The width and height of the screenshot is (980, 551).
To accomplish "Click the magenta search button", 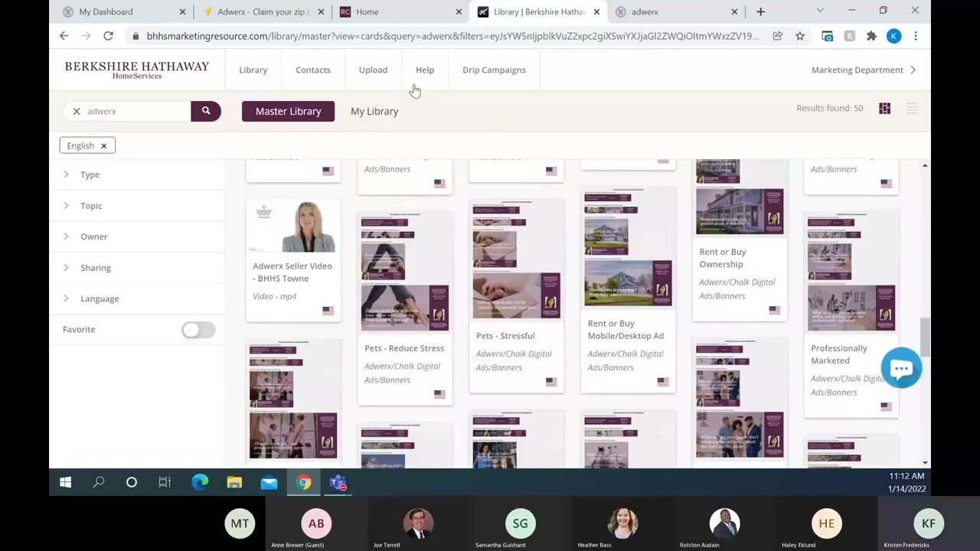I will tap(206, 111).
